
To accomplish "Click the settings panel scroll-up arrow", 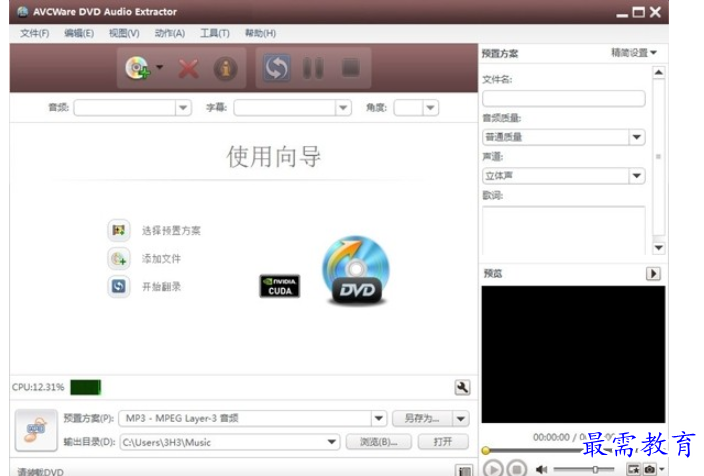I will click(x=659, y=73).
